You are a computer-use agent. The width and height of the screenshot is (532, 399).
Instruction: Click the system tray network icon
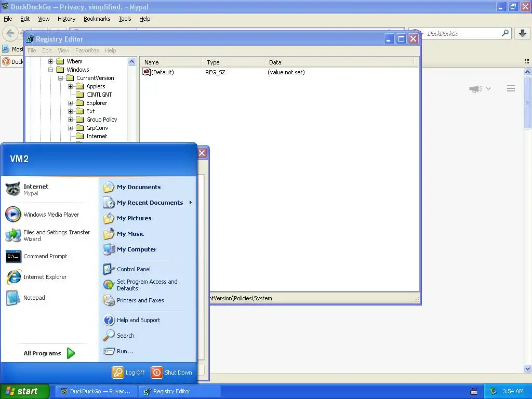[494, 391]
